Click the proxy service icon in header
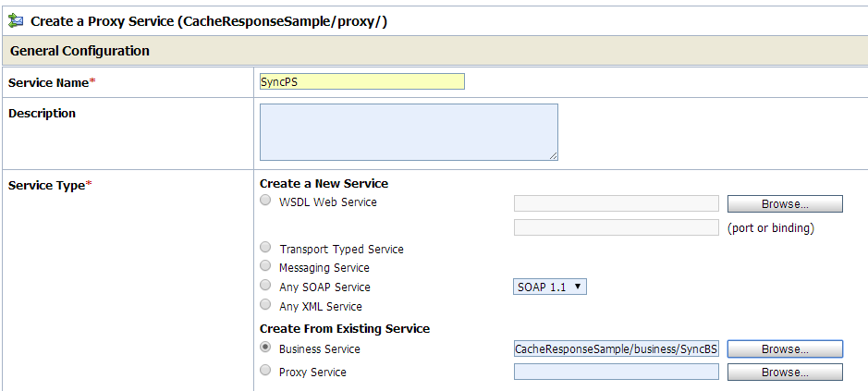The image size is (868, 391). 16,21
